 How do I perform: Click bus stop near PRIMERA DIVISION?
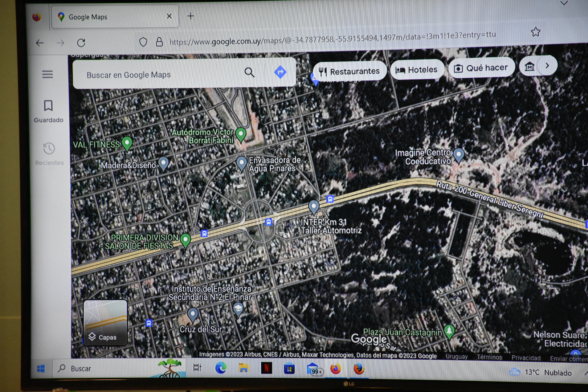(x=204, y=233)
